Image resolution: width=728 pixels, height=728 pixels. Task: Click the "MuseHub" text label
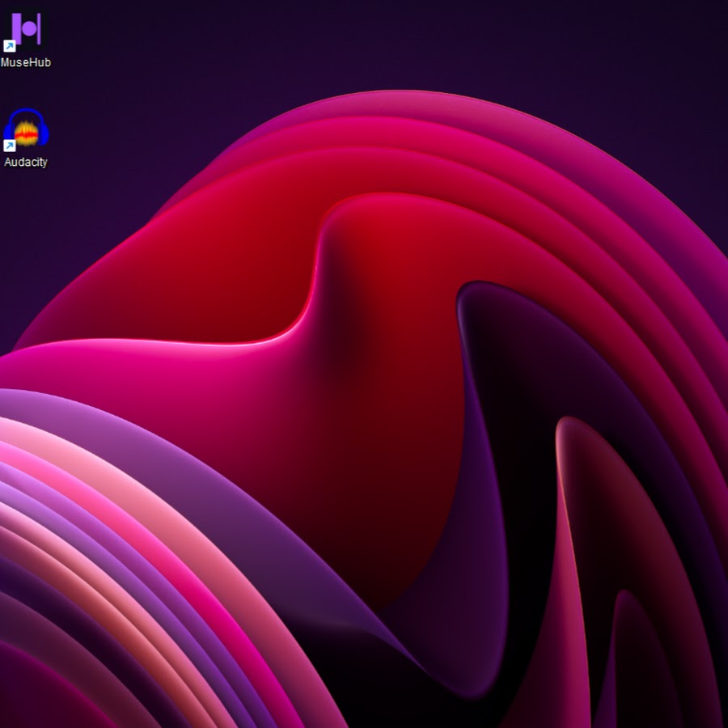26,62
